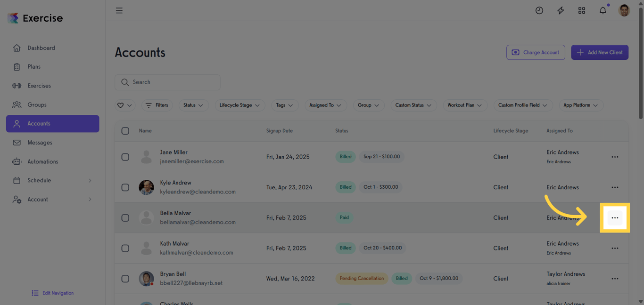Go to Messages in the sidebar
This screenshot has height=305, width=644.
pyautogui.click(x=40, y=143)
